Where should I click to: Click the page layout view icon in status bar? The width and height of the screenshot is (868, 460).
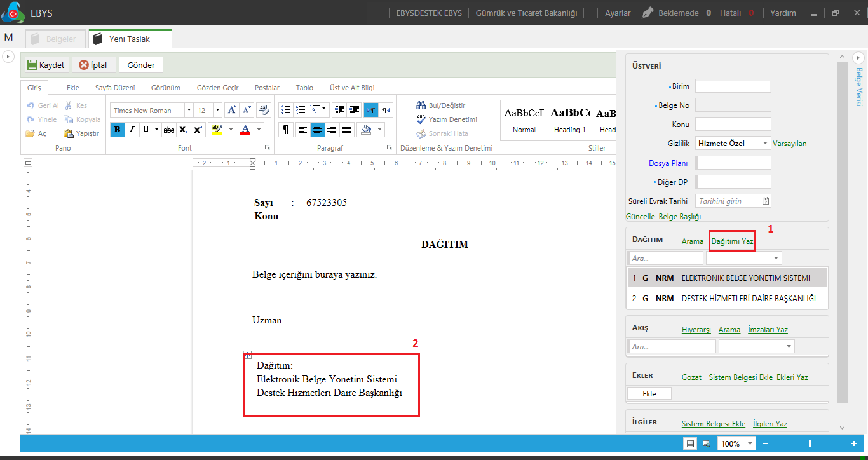point(690,443)
